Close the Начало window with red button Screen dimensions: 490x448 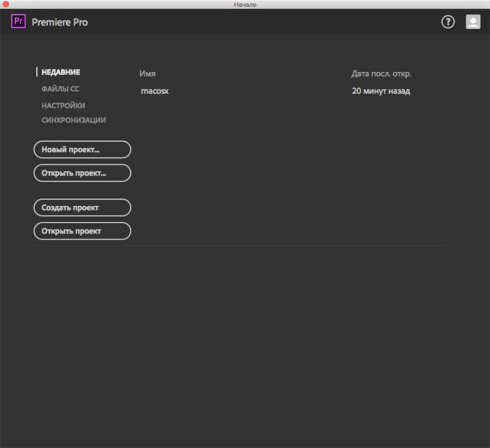[6, 4]
